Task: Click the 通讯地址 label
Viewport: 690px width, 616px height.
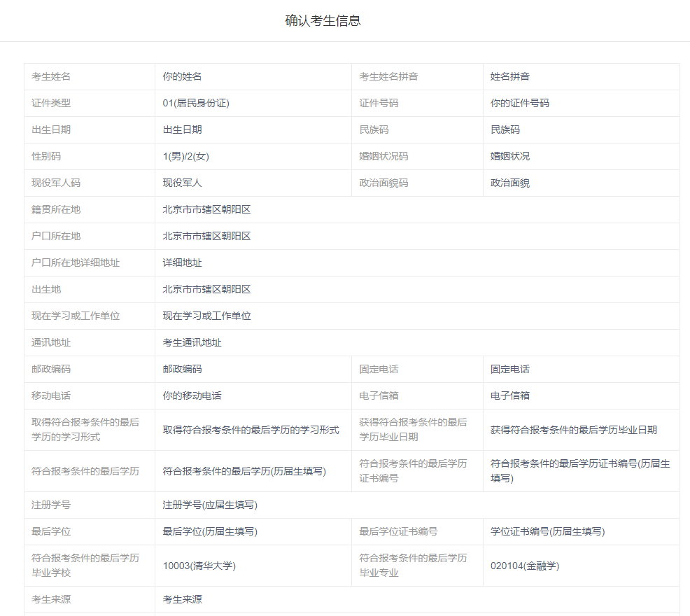Action: 51,342
